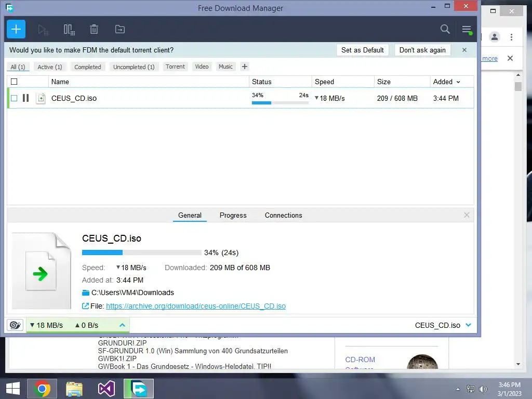The width and height of the screenshot is (532, 399).
Task: Close the download details panel
Action: pos(467,215)
